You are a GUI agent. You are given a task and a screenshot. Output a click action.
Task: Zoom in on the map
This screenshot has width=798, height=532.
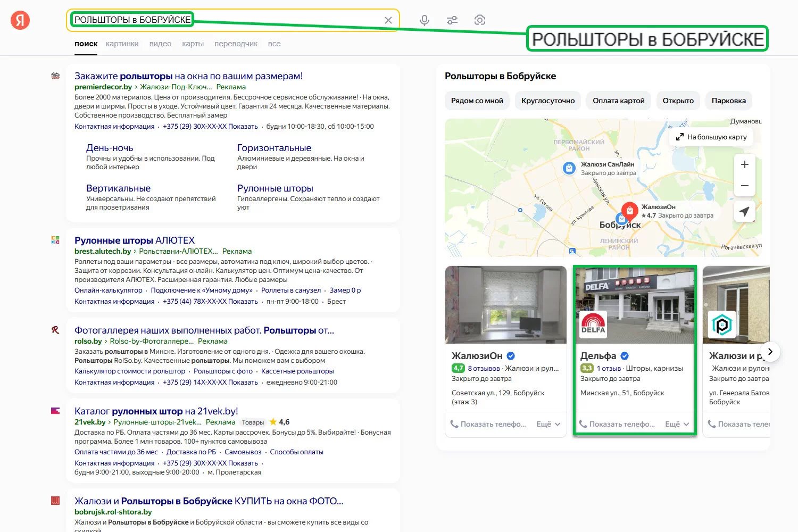pos(744,164)
